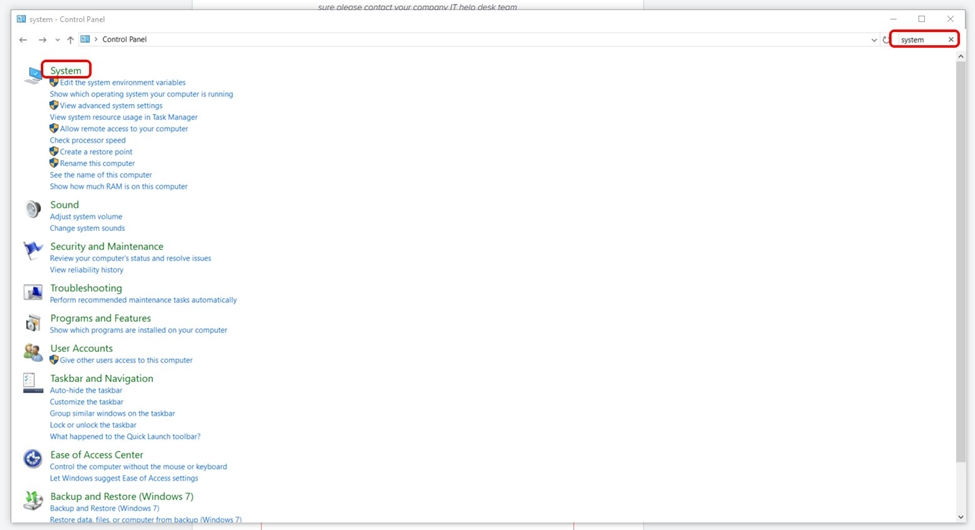Screen dimensions: 975x530
Task: Click the vertical scrollbar down arrow
Action: click(x=961, y=517)
